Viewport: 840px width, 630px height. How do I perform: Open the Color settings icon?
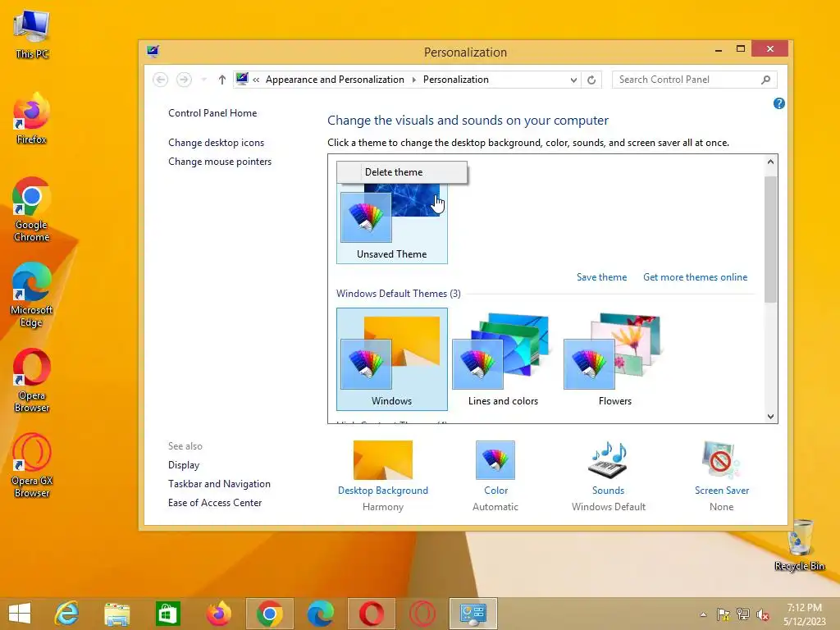[x=495, y=460]
